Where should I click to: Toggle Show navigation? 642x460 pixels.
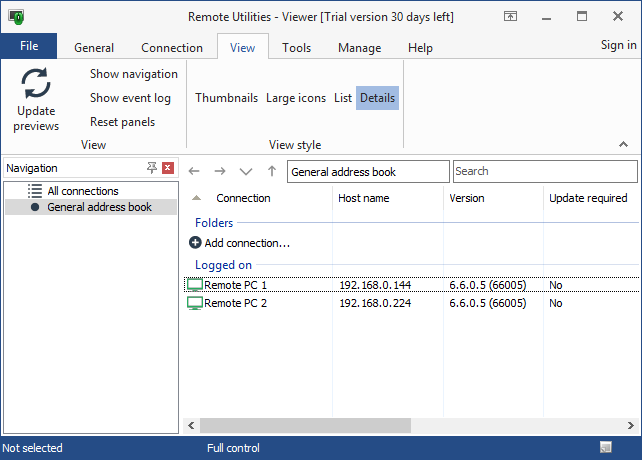pyautogui.click(x=133, y=74)
